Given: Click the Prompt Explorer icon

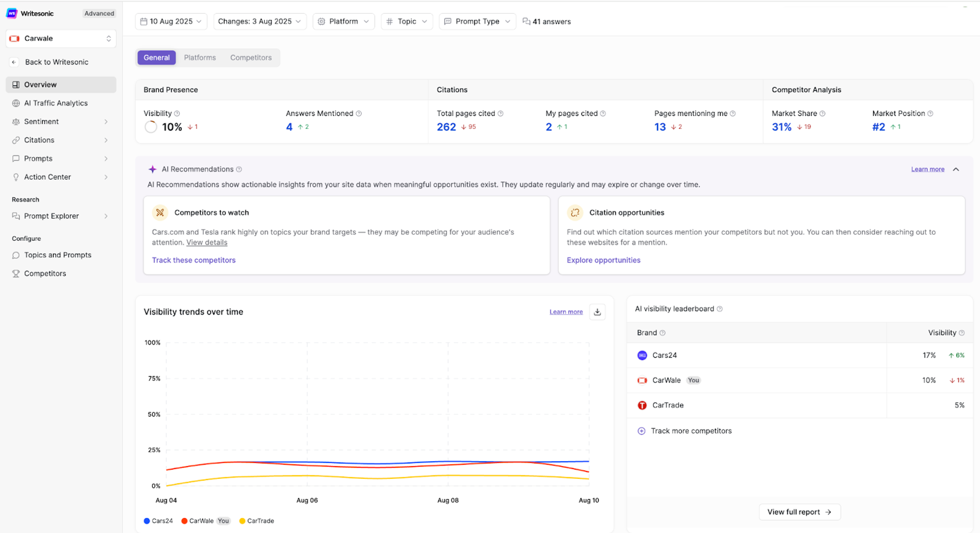Looking at the screenshot, I should (x=16, y=216).
